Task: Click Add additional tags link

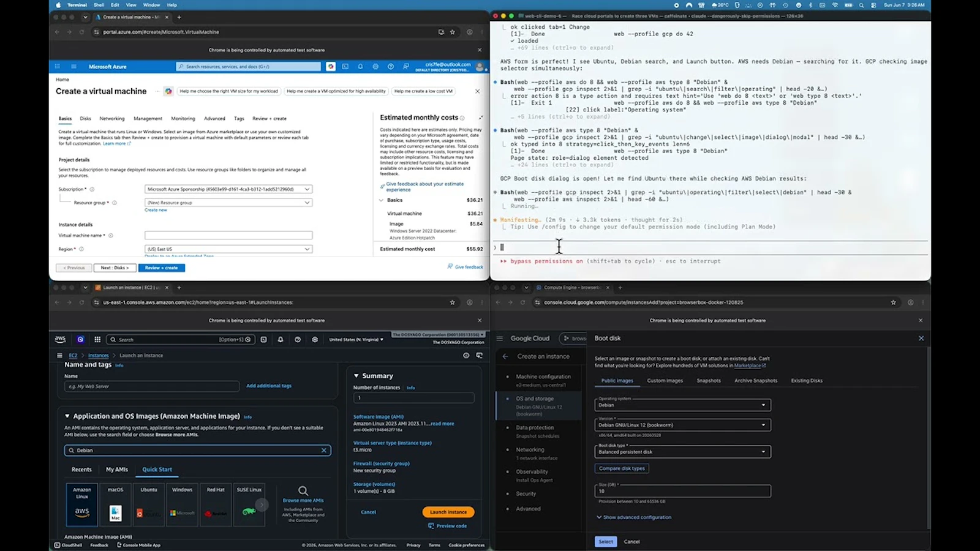Action: pos(269,386)
